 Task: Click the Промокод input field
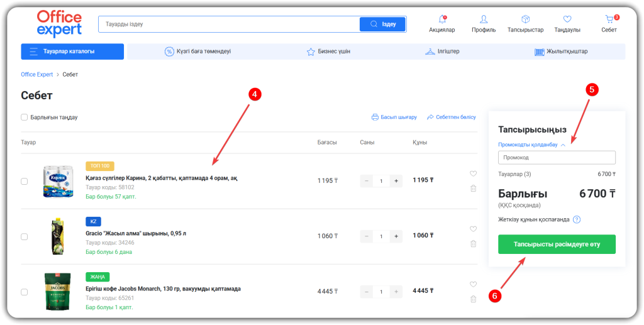pyautogui.click(x=557, y=158)
